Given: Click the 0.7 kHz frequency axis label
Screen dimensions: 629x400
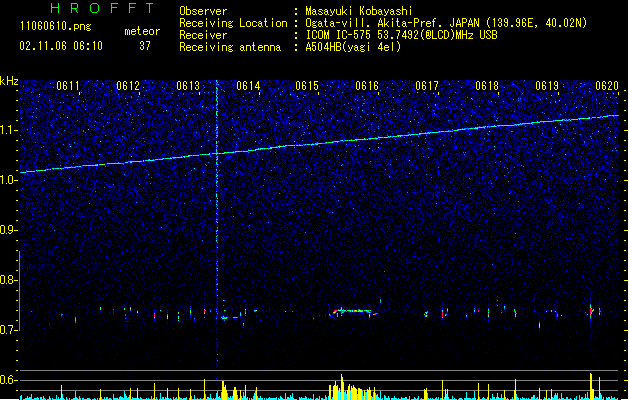Looking at the screenshot, I should click(x=9, y=330).
